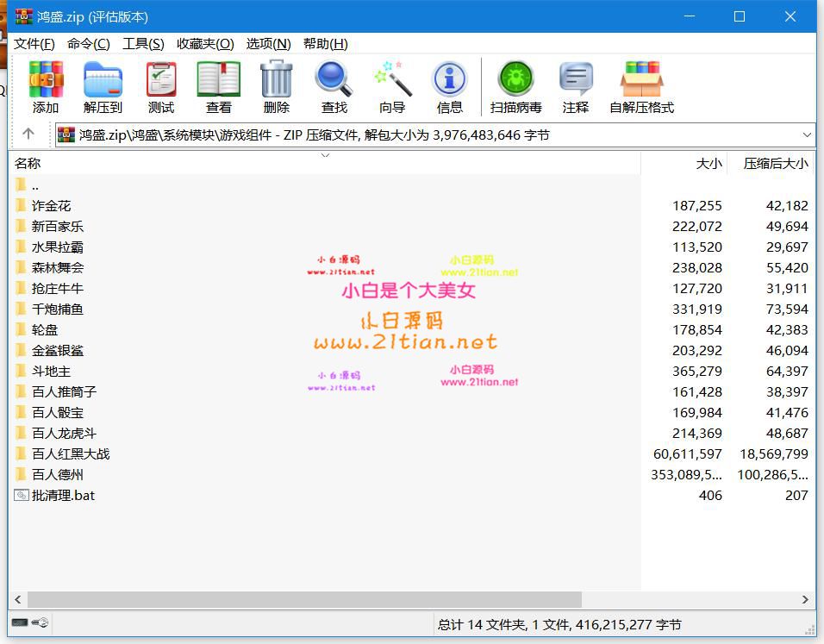Expand the archive path dropdown arrow
The height and width of the screenshot is (644, 824).
[807, 134]
